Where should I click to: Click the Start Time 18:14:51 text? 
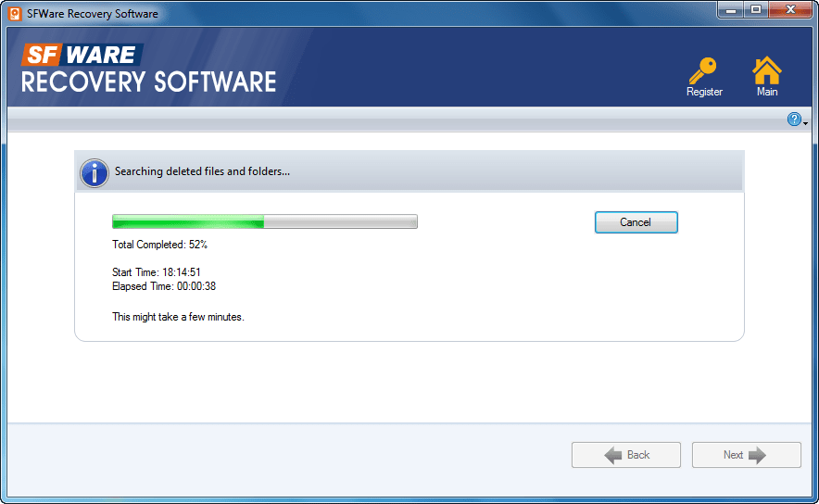(x=157, y=272)
